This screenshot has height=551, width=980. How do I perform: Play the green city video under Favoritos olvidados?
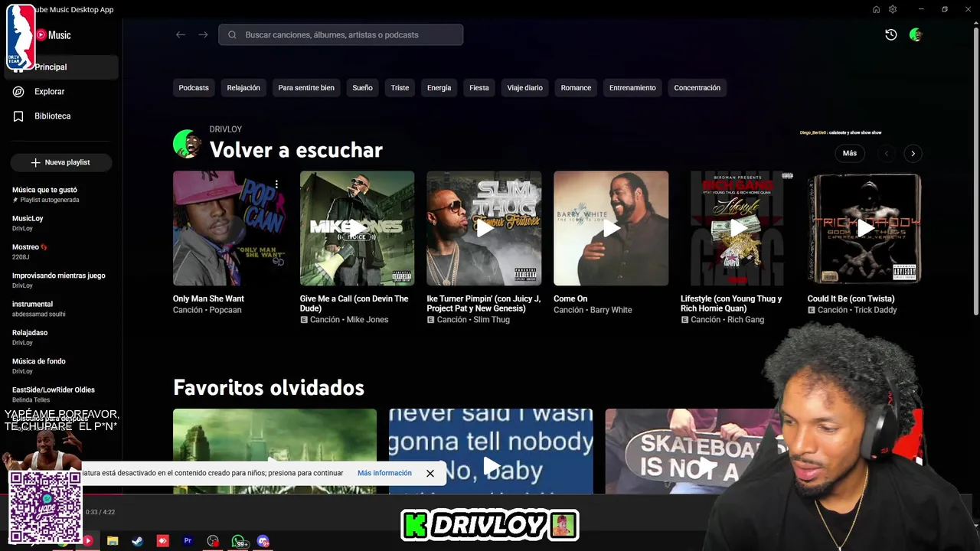pos(275,451)
